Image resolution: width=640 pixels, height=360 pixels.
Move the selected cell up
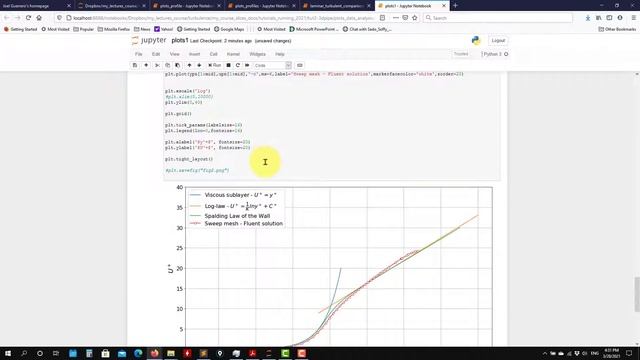coord(189,65)
